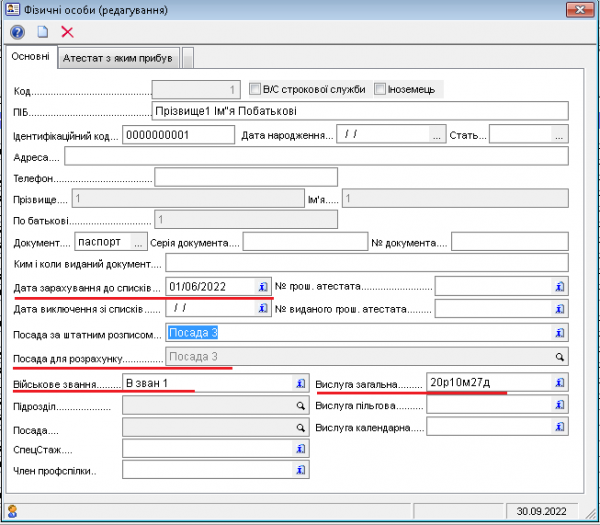
Task: Switch to Атестат з яким прибув tab
Action: pos(118,58)
